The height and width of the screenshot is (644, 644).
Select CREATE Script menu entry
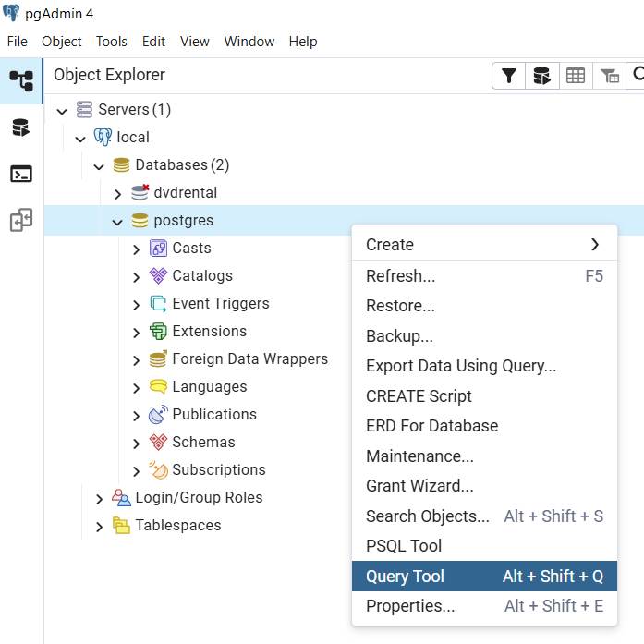[x=484, y=396]
